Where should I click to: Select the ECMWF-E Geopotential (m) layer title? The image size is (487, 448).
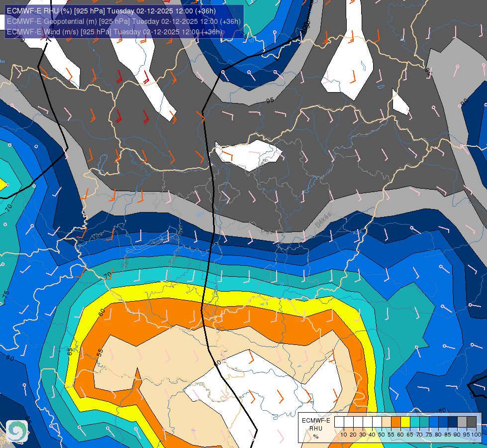(123, 21)
